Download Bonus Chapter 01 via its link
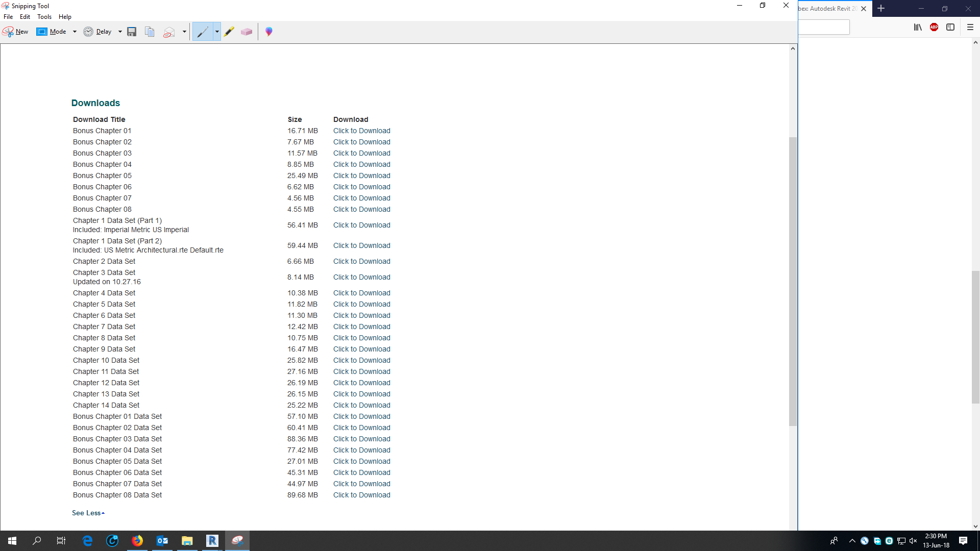The image size is (980, 551). click(361, 131)
